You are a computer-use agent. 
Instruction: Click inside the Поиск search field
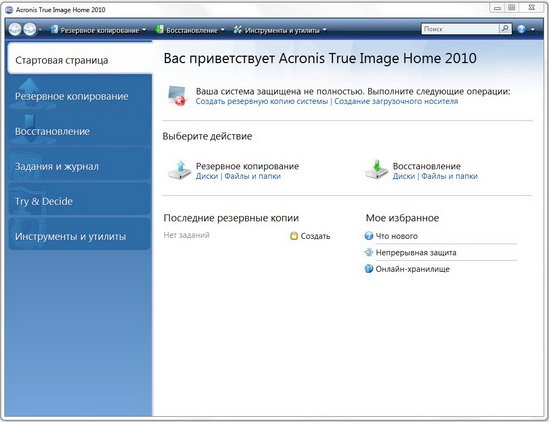(460, 29)
